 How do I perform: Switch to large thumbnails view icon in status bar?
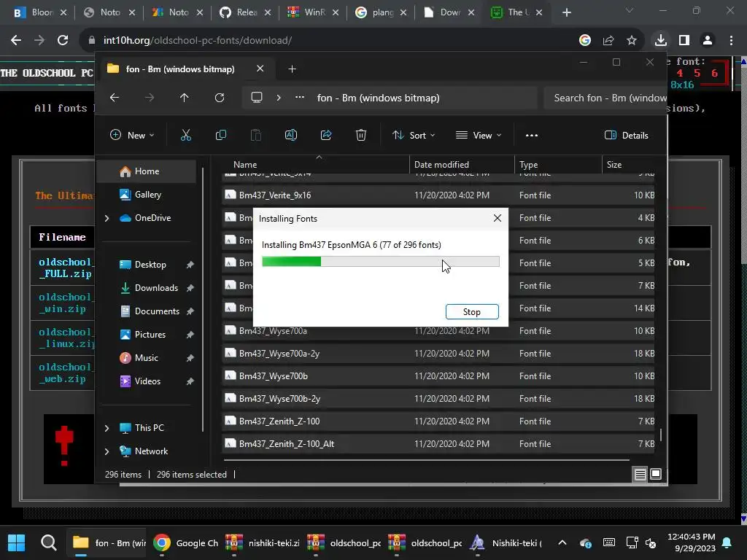(x=656, y=474)
